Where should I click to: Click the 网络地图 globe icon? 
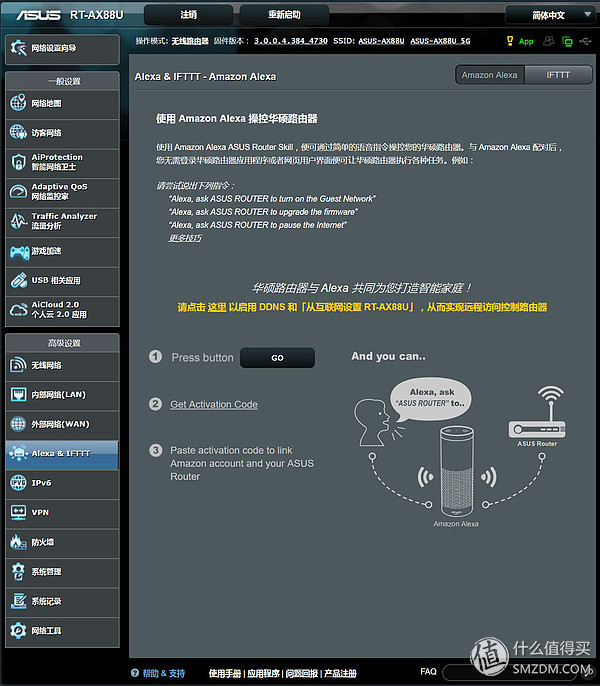click(18, 103)
